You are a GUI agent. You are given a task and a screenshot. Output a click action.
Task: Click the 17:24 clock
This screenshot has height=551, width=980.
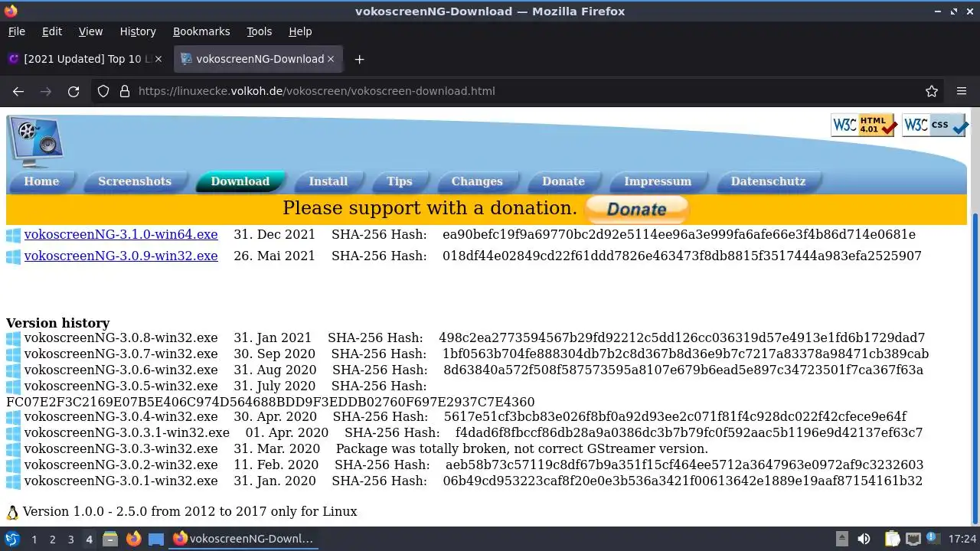962,539
